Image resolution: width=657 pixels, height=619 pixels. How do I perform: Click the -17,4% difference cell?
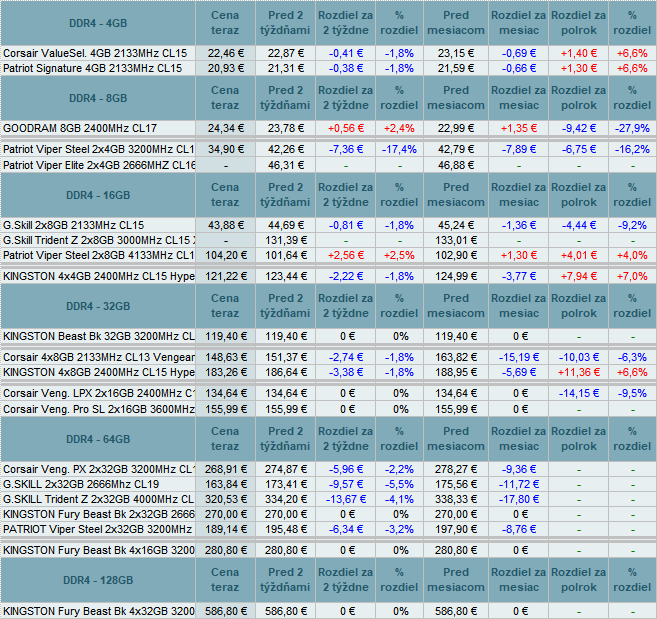click(x=399, y=150)
